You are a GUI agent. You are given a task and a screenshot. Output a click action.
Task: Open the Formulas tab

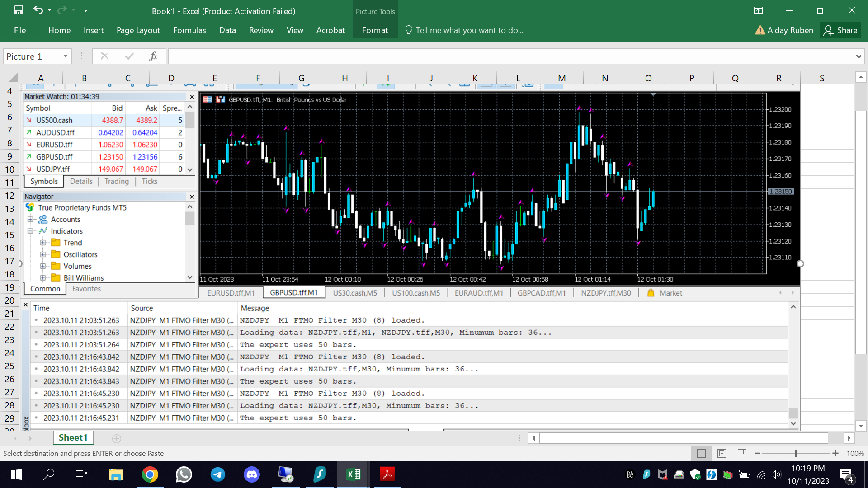189,30
